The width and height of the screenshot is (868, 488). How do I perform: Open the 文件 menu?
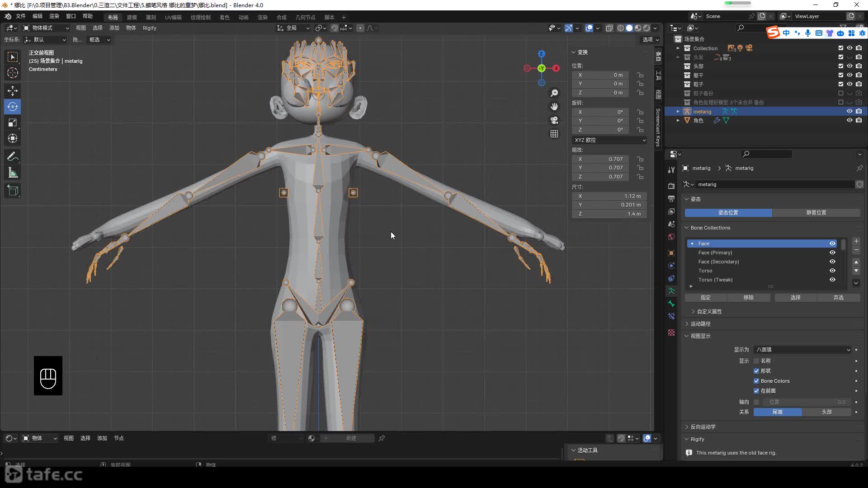pos(21,16)
